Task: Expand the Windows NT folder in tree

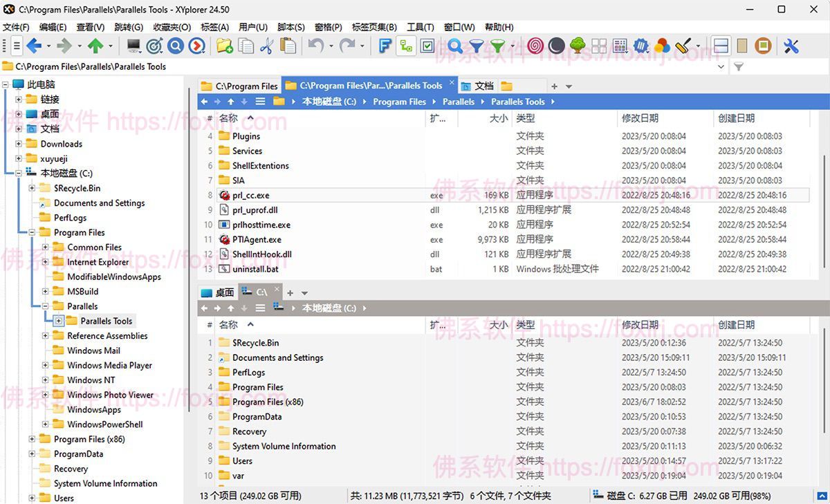Action: point(47,380)
